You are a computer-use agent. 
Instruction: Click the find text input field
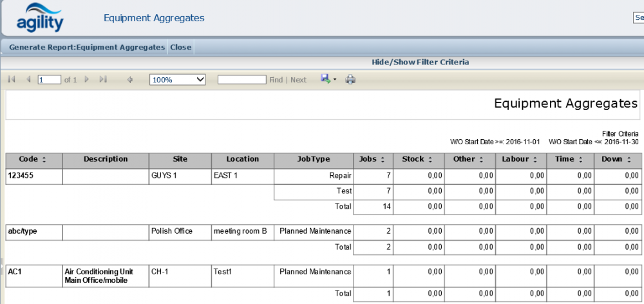point(241,79)
